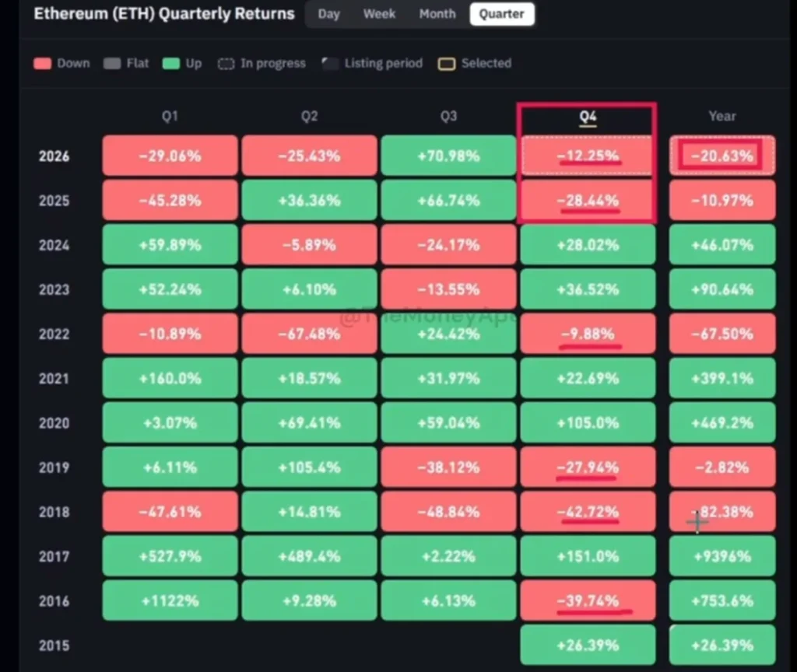
Task: Select the 2023 Q3 cell -13.55%
Action: (448, 289)
